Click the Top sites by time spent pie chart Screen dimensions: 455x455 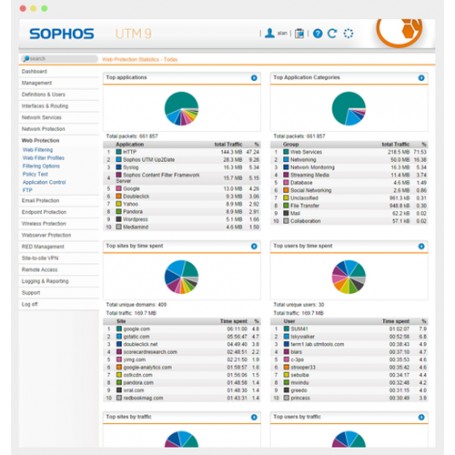(x=181, y=277)
